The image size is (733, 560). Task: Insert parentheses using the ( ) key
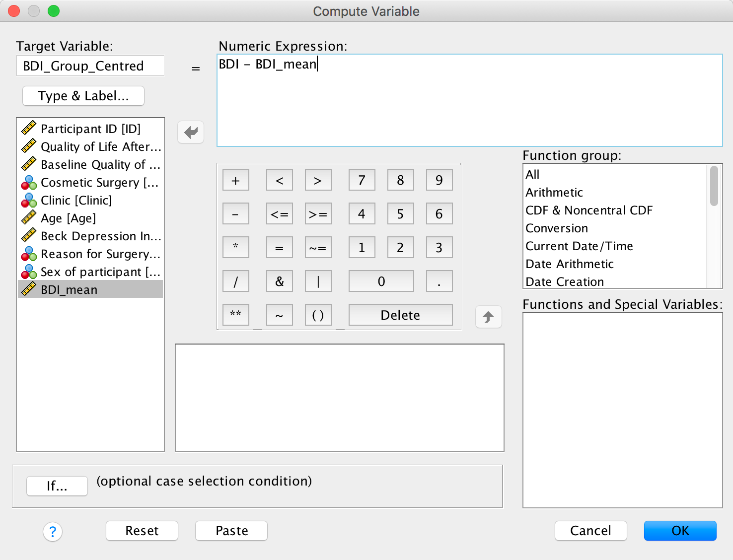tap(318, 315)
